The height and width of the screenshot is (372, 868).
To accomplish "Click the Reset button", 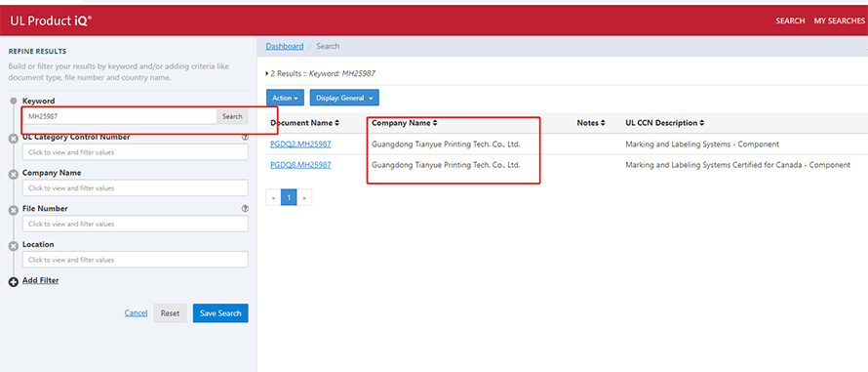I will pyautogui.click(x=170, y=313).
